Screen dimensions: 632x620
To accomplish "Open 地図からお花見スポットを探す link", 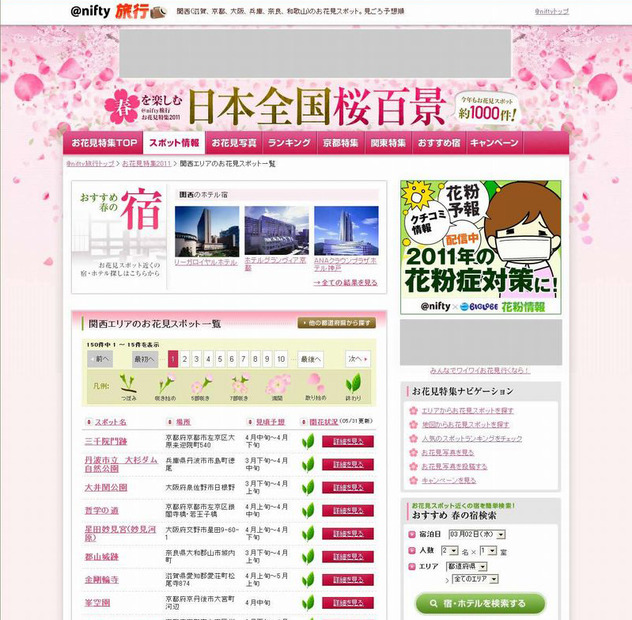I will coord(466,424).
